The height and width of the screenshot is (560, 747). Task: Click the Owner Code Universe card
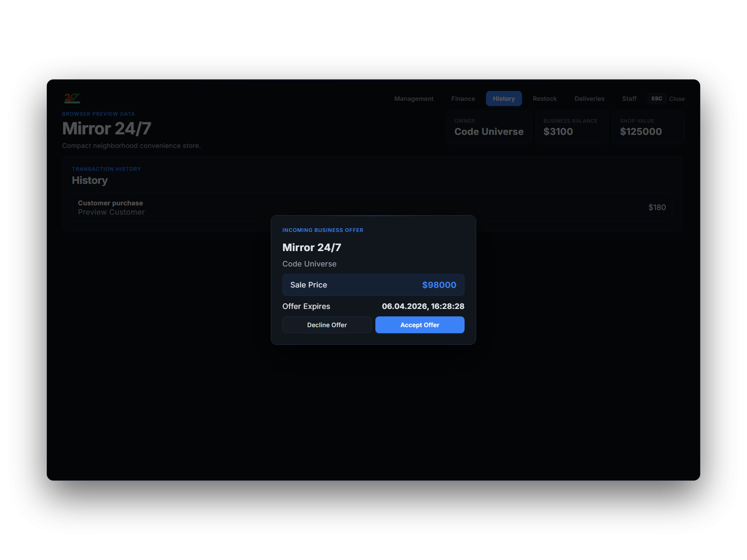pyautogui.click(x=489, y=127)
